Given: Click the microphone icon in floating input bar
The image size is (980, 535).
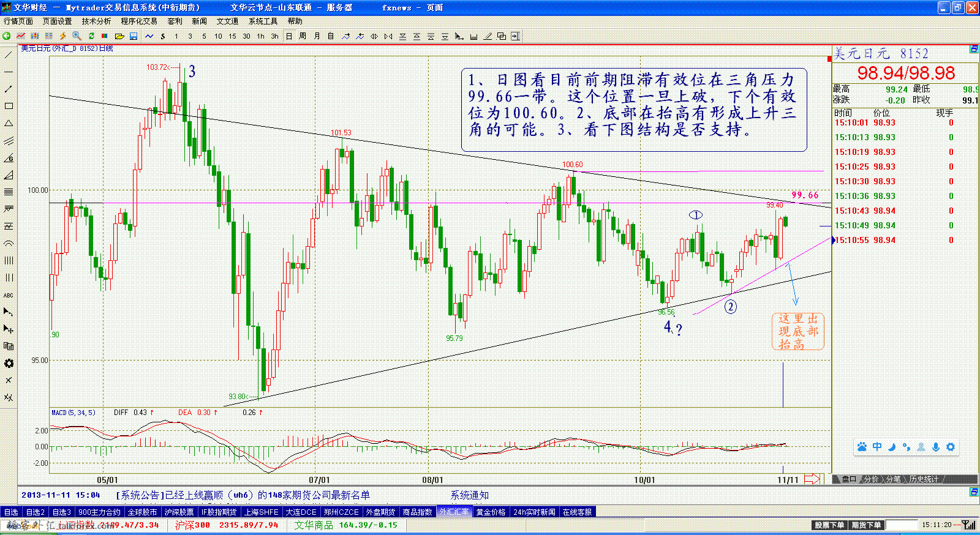Looking at the screenshot, I should click(936, 447).
